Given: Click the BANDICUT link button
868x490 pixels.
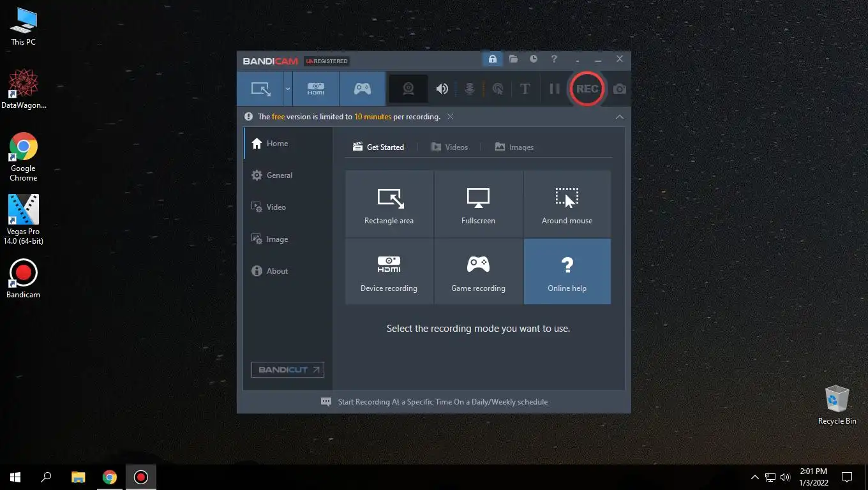Looking at the screenshot, I should tap(288, 369).
